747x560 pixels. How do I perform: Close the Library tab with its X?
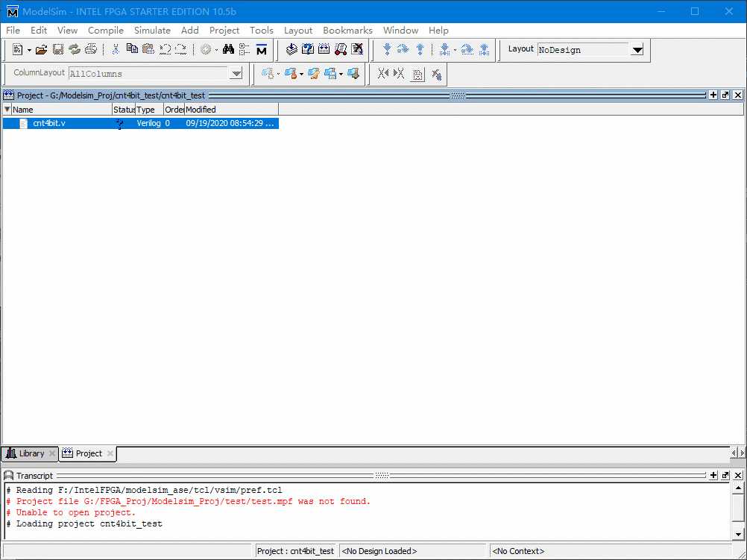pos(52,453)
